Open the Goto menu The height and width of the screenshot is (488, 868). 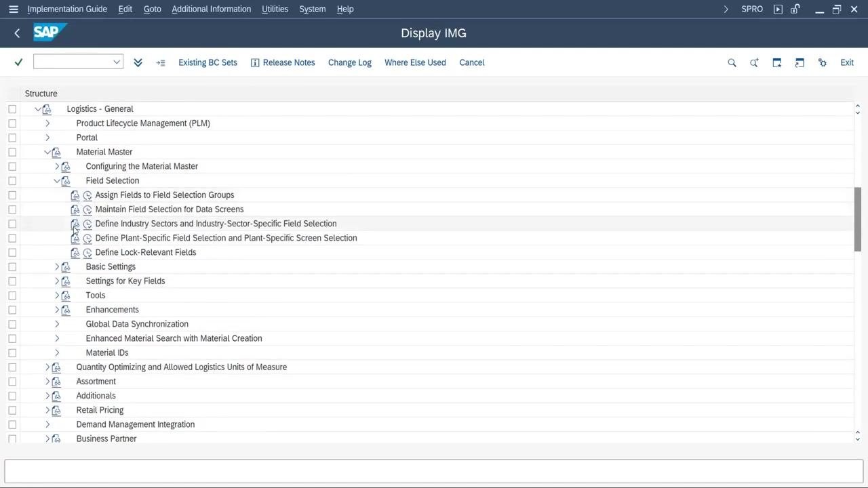152,9
